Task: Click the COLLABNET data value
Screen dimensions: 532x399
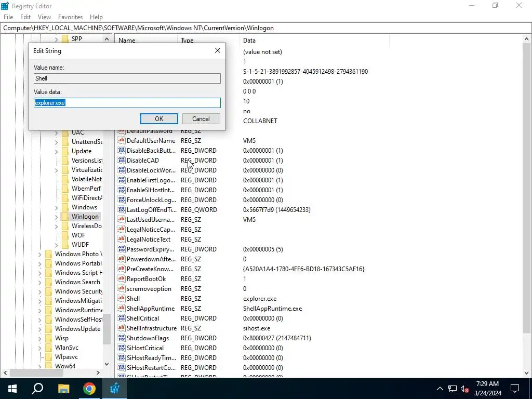Action: tap(260, 121)
